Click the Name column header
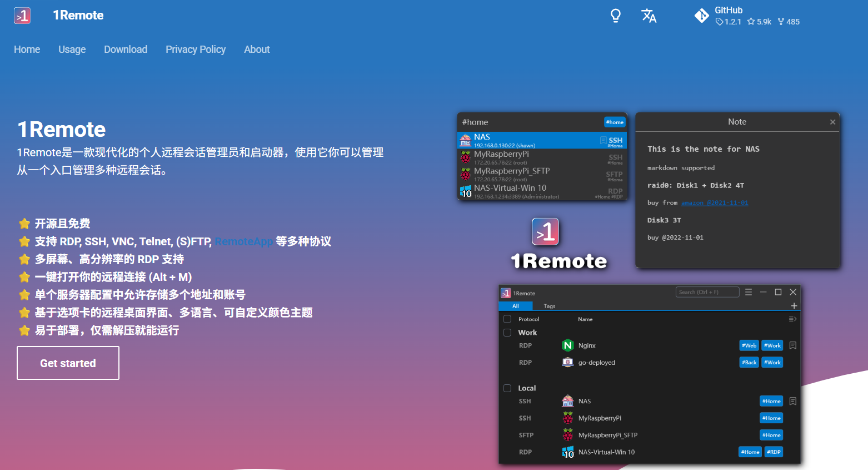This screenshot has height=470, width=868. click(585, 319)
